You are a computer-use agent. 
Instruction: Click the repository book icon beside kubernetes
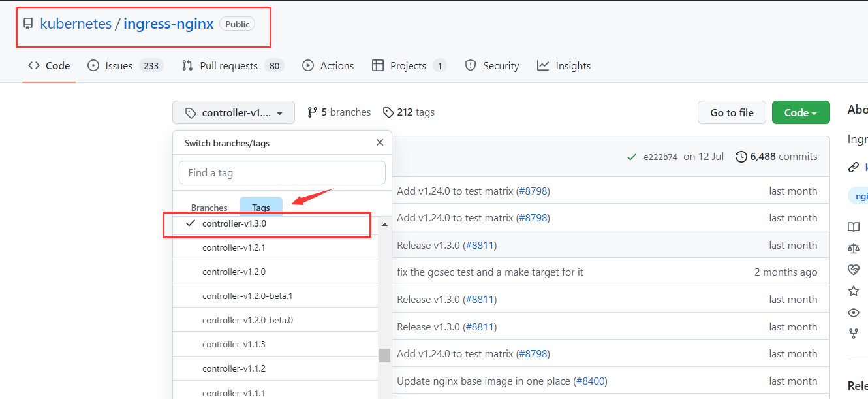click(x=28, y=24)
